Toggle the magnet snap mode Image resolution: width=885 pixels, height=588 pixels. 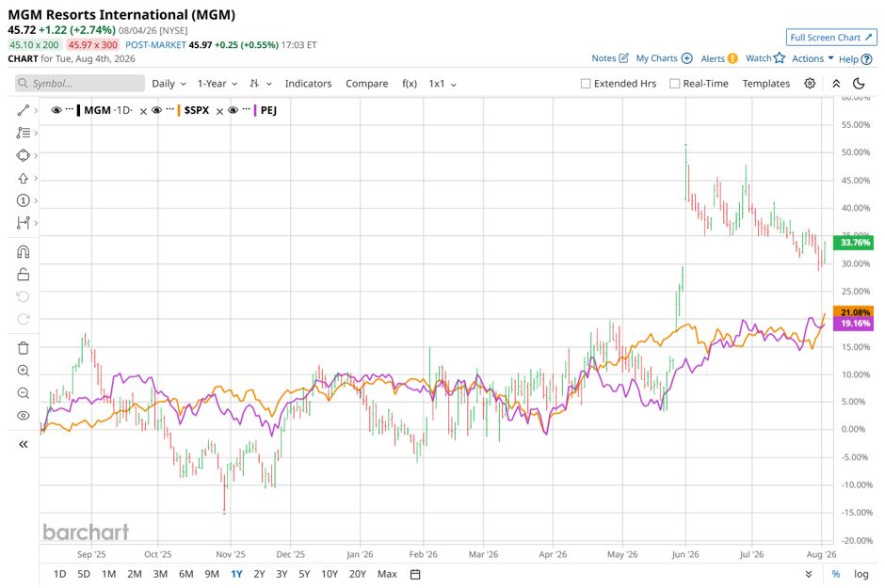click(x=24, y=252)
